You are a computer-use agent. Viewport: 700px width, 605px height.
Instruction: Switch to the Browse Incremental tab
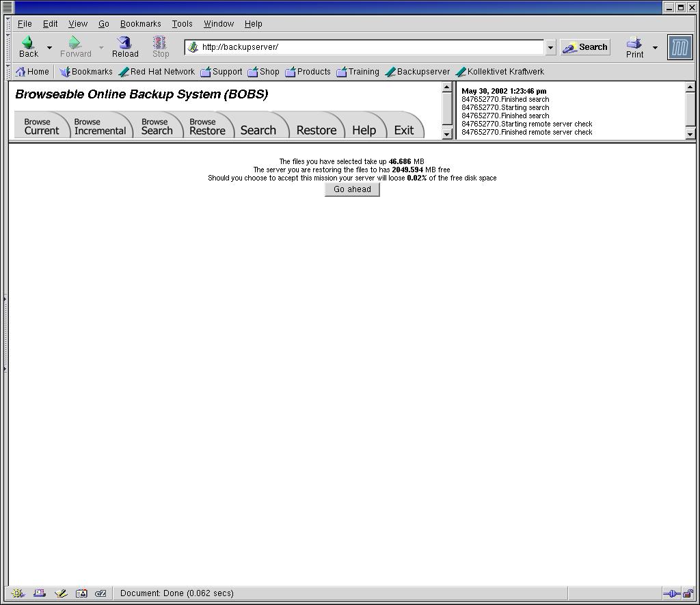pyautogui.click(x=100, y=126)
